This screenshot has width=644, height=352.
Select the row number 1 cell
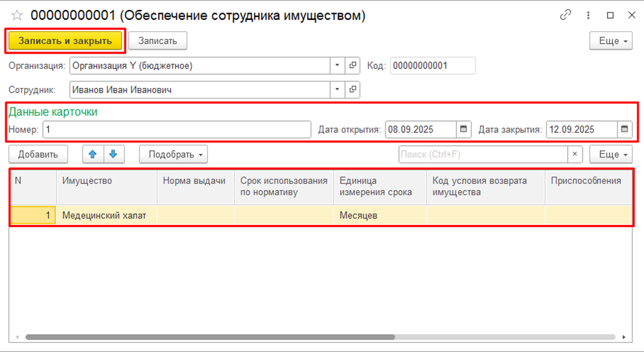pos(33,215)
